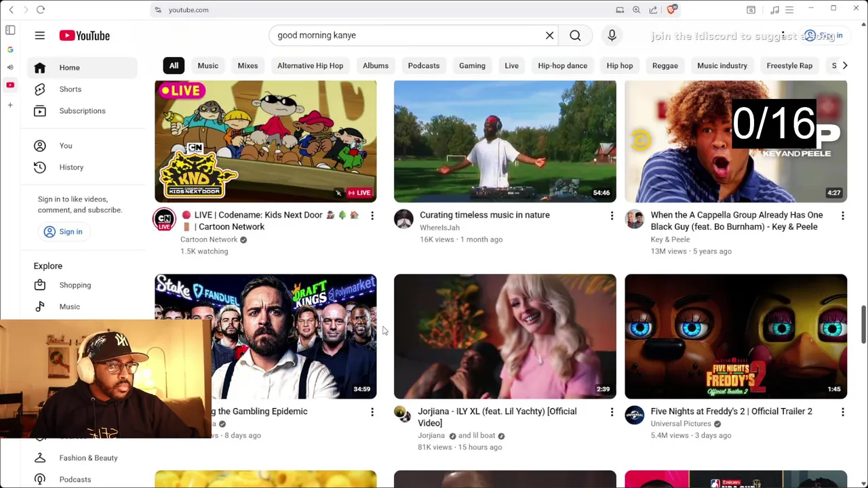Open Podcasts in the sidebar

[75, 480]
